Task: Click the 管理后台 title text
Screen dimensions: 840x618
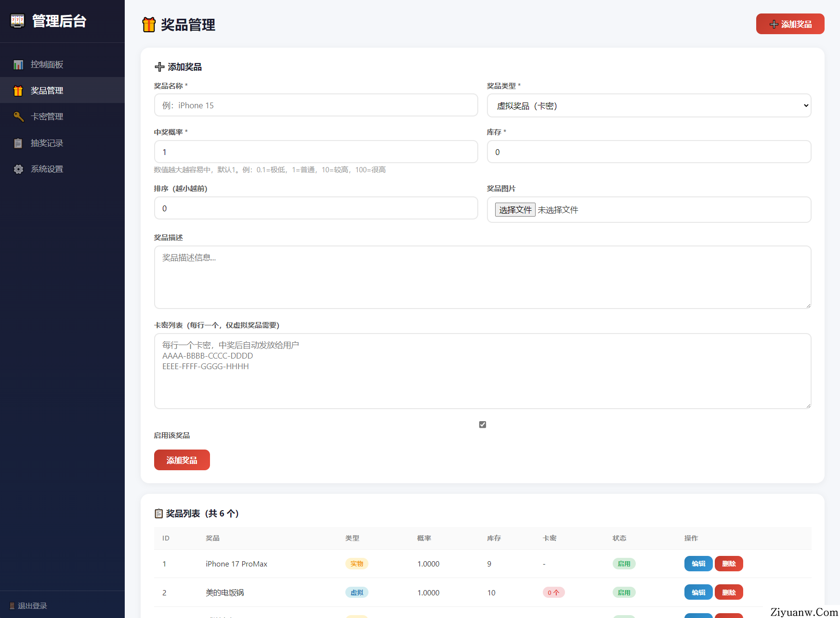Action: [59, 21]
